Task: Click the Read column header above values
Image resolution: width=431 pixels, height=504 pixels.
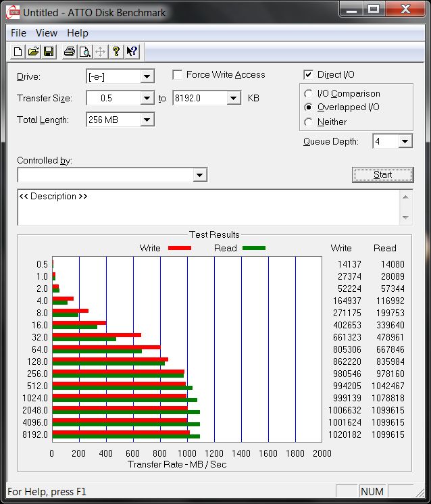Action: (384, 248)
